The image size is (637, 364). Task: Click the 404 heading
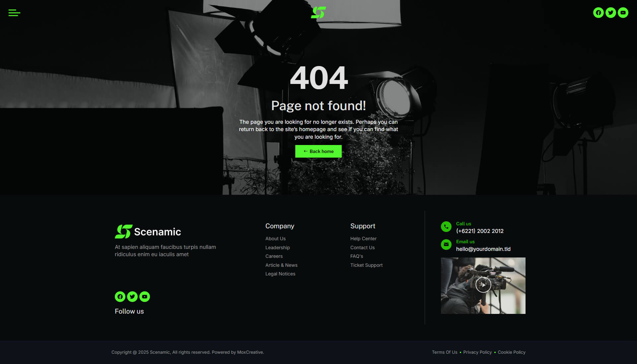[x=318, y=78]
